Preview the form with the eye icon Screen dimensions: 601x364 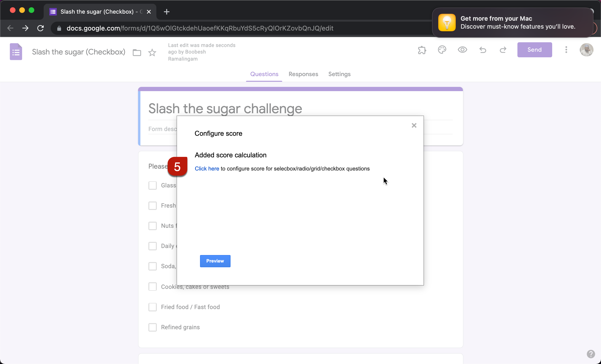pyautogui.click(x=462, y=50)
